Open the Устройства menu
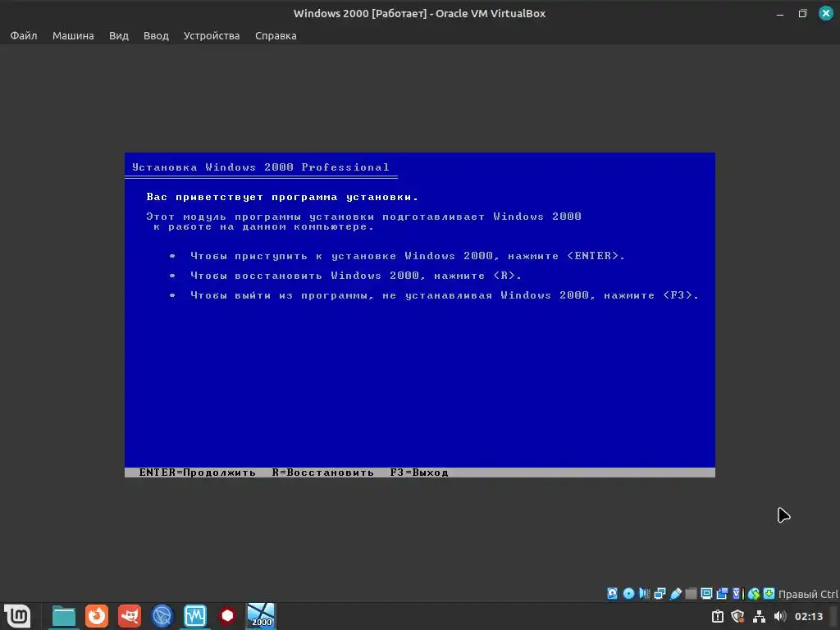 [x=212, y=35]
